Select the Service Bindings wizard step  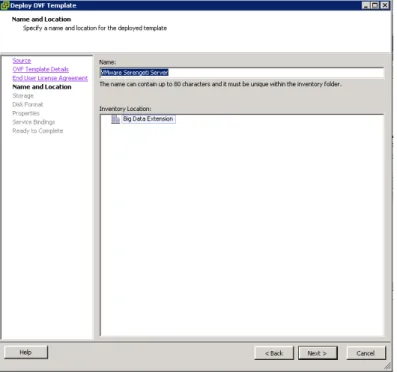click(x=34, y=122)
